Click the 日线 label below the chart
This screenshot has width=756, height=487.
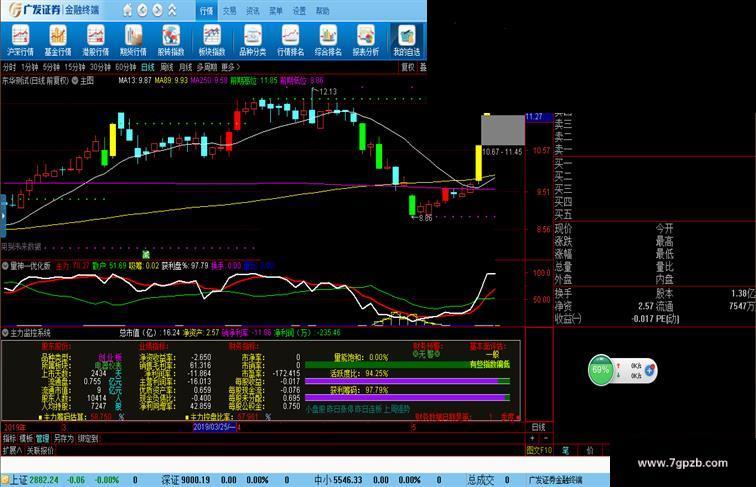[x=539, y=427]
